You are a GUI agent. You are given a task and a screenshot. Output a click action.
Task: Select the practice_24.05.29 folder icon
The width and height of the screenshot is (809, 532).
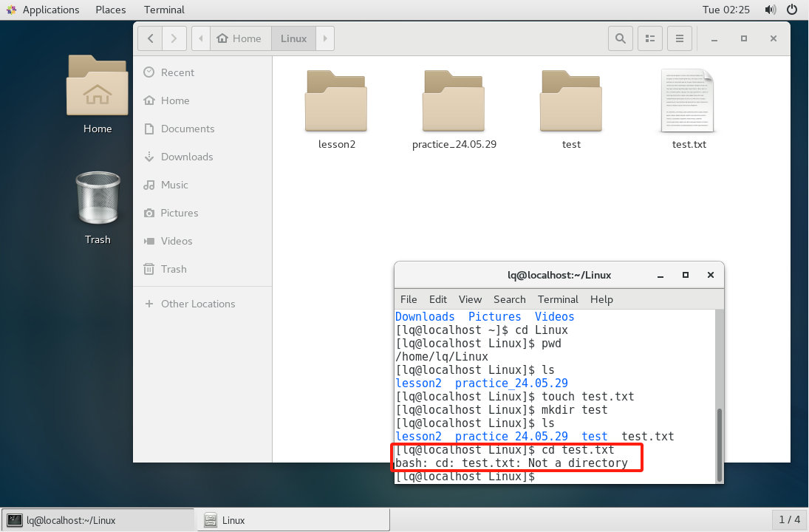coord(454,100)
